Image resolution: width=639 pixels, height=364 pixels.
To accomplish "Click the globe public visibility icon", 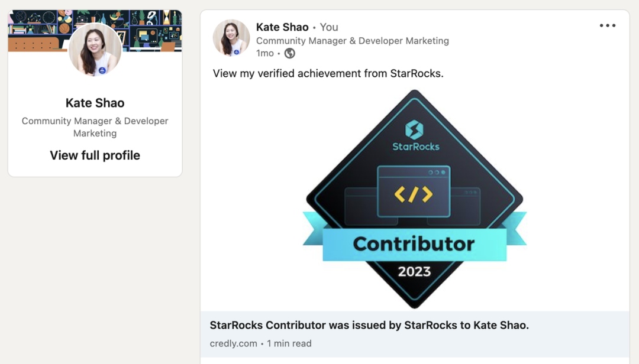I will 290,53.
